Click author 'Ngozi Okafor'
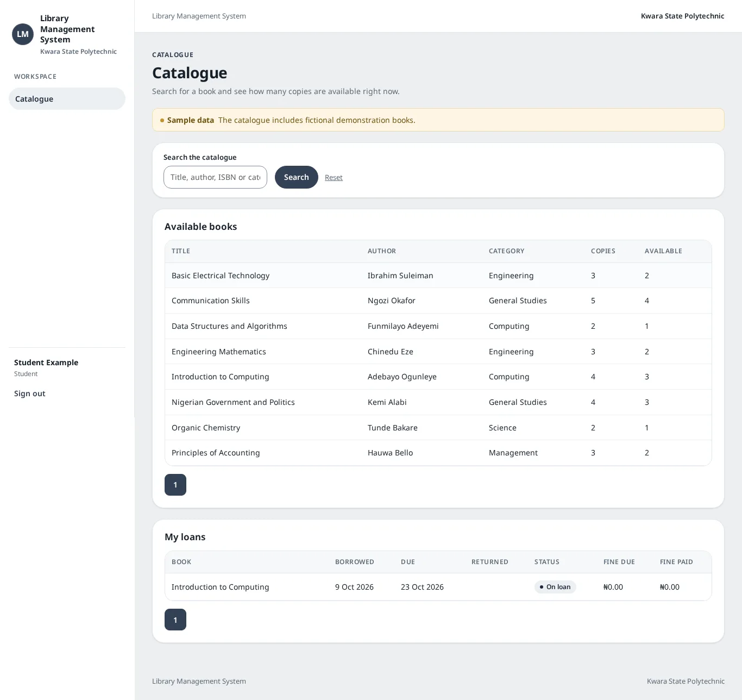Image resolution: width=742 pixels, height=700 pixels. coord(392,301)
